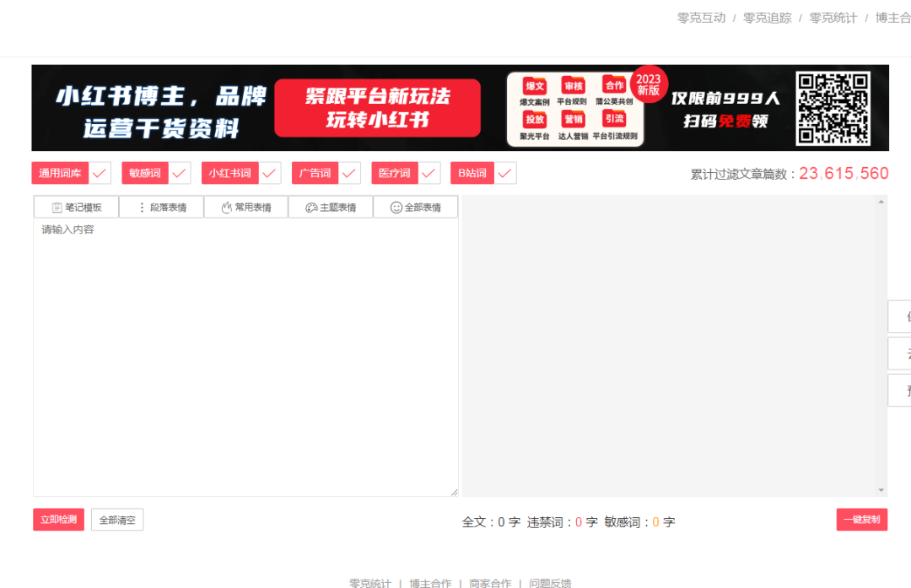Select the B站词 library button
The height and width of the screenshot is (588, 911).
pyautogui.click(x=472, y=173)
